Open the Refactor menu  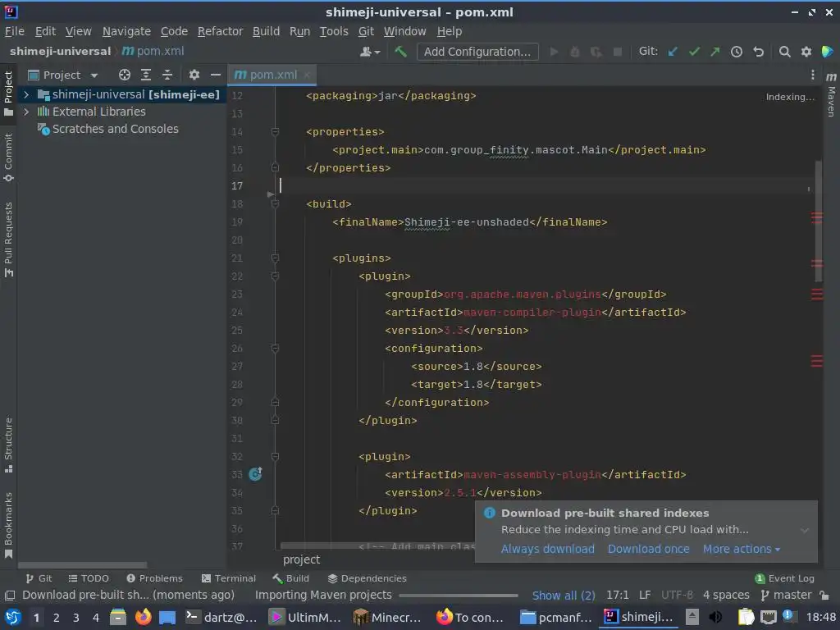click(220, 32)
